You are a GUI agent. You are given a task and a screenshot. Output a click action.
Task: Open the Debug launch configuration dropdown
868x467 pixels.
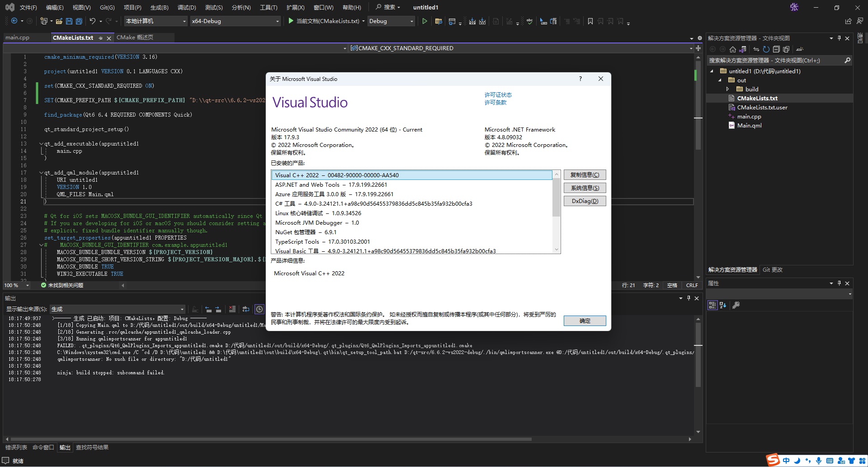click(x=391, y=21)
